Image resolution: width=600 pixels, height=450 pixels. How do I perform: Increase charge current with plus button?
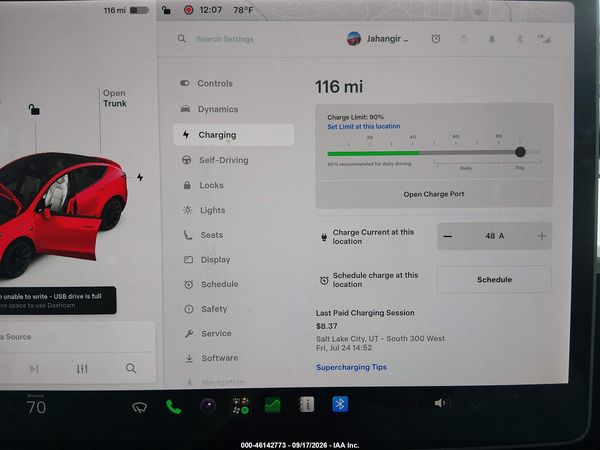point(542,236)
